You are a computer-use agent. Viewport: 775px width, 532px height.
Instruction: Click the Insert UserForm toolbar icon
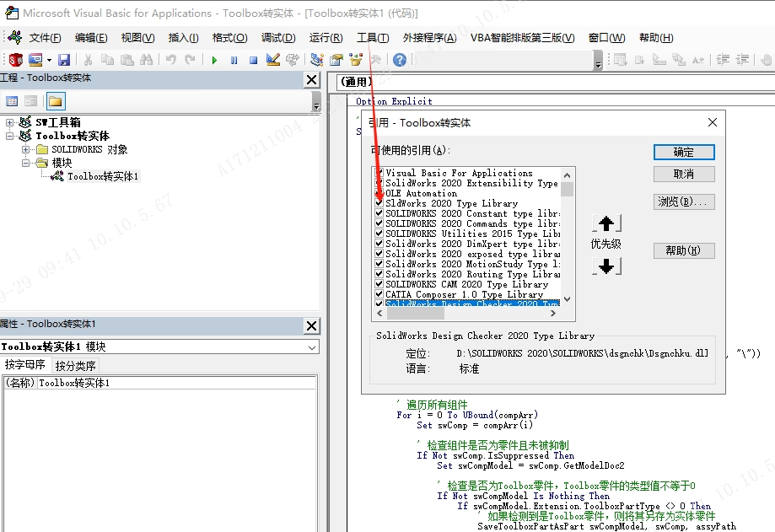point(35,60)
